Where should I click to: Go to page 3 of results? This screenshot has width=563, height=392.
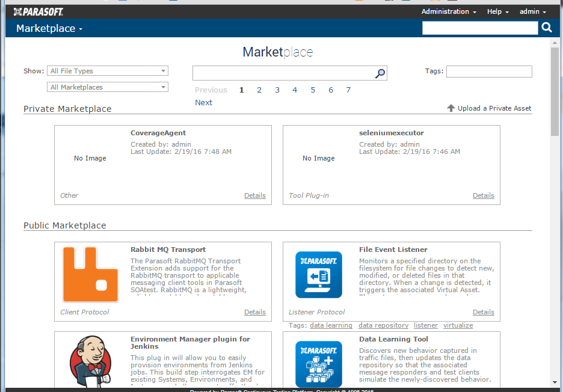(277, 90)
